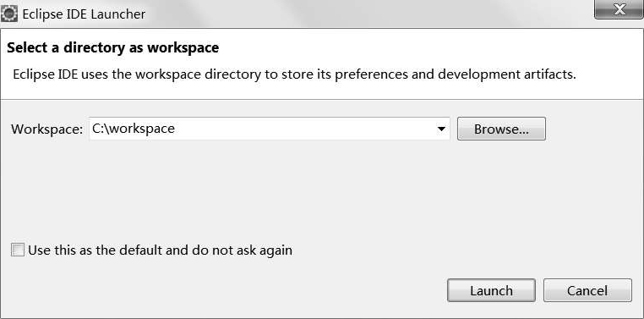Click empty space inside the Workspace combo box
644x319 pixels.
click(304, 129)
